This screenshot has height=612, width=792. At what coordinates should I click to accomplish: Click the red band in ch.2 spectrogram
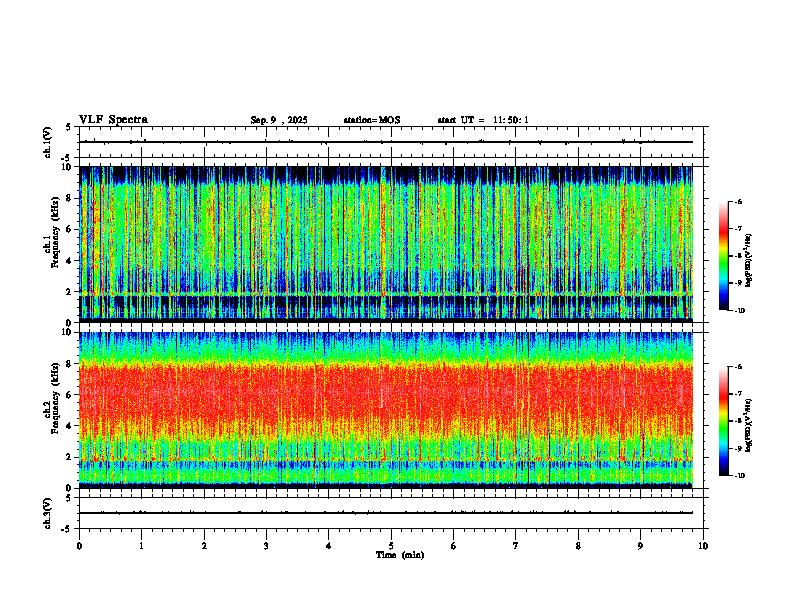[386, 396]
